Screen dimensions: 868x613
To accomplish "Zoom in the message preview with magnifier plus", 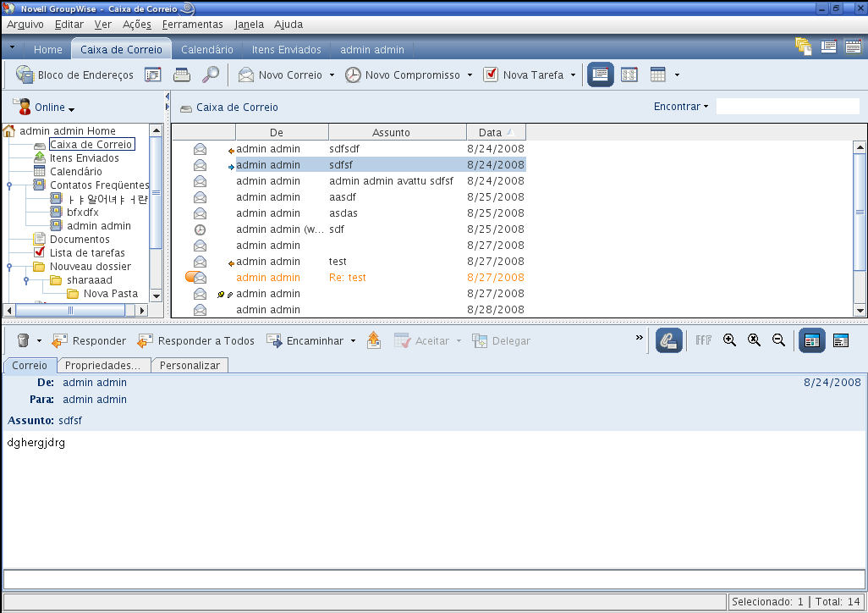I will 729,340.
